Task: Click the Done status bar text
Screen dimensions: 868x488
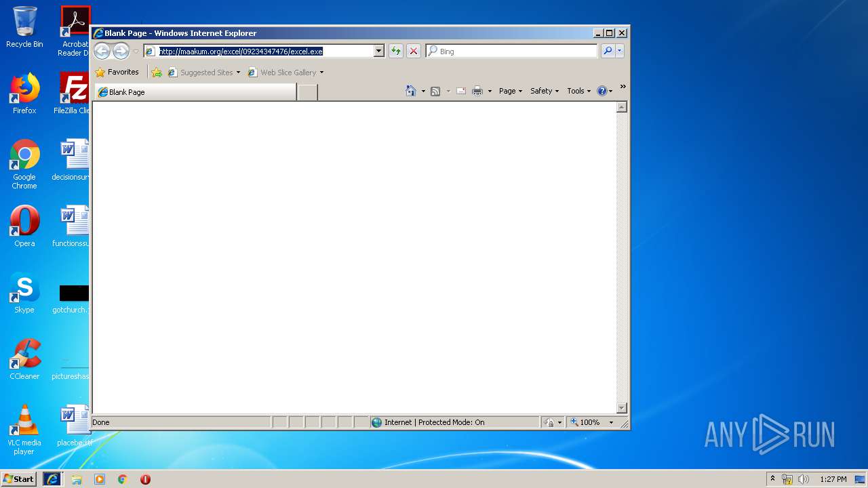Action: 101,422
